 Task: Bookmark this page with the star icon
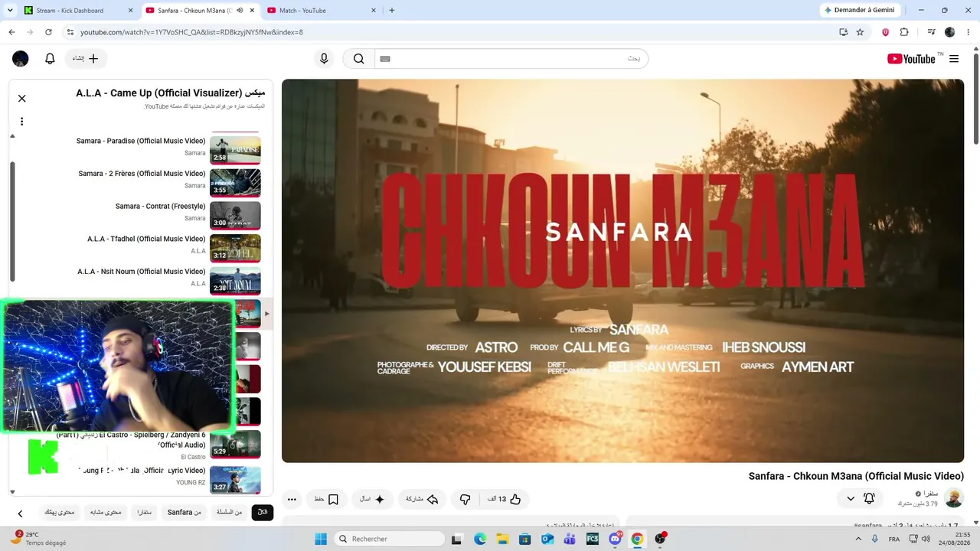860,32
